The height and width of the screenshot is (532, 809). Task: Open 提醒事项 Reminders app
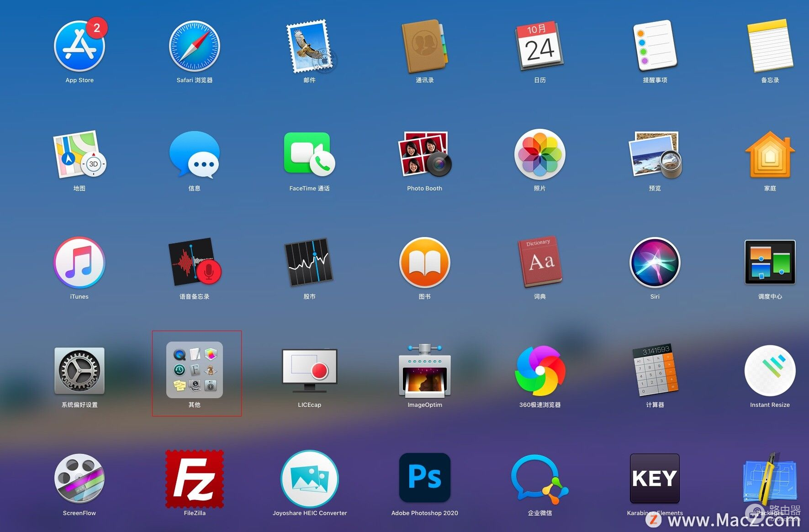(x=655, y=46)
